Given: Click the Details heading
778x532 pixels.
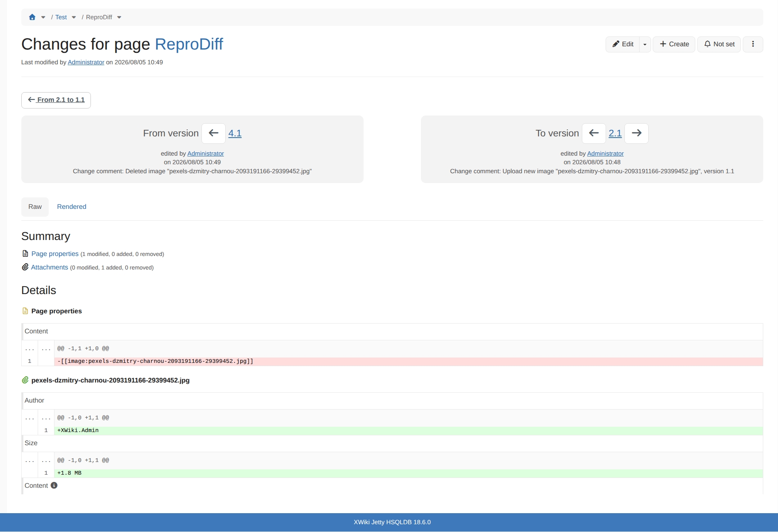Looking at the screenshot, I should [38, 290].
